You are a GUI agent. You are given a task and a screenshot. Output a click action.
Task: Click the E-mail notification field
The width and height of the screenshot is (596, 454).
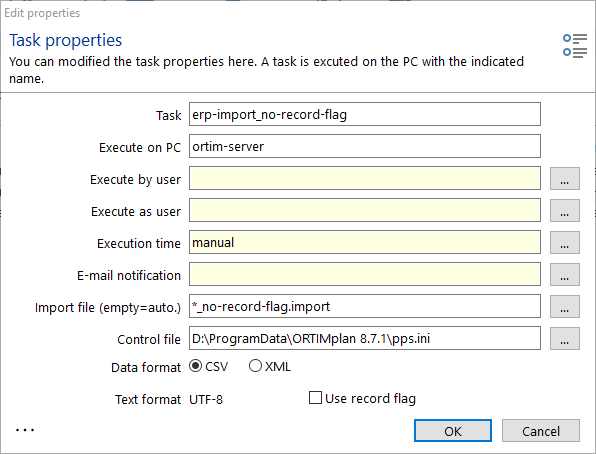coord(365,274)
